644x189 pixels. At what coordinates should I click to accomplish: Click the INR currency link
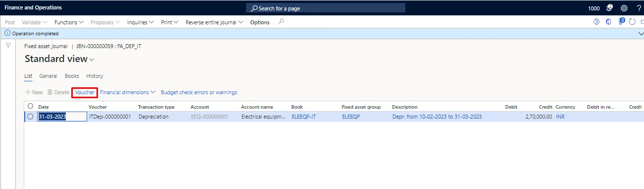coord(560,117)
